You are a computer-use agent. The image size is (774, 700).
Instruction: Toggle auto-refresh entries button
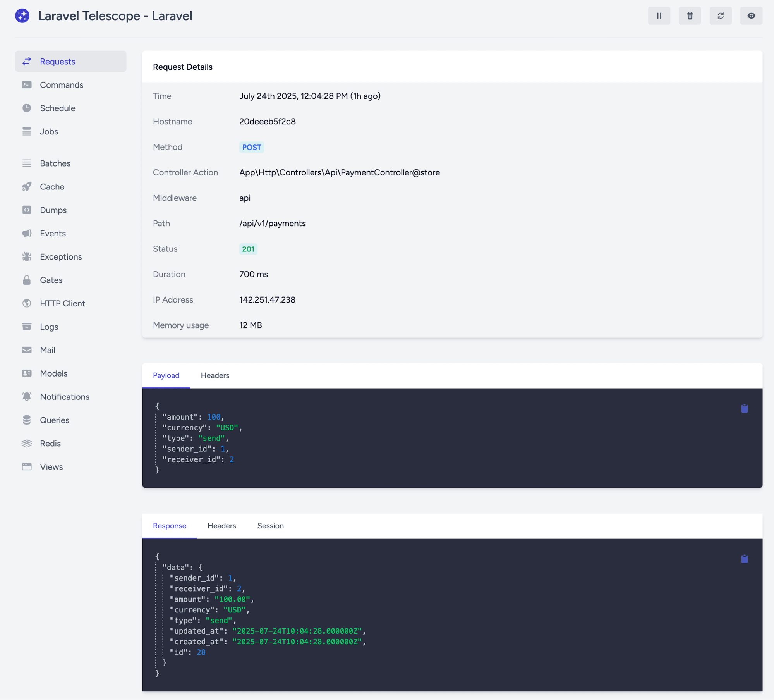pyautogui.click(x=721, y=16)
